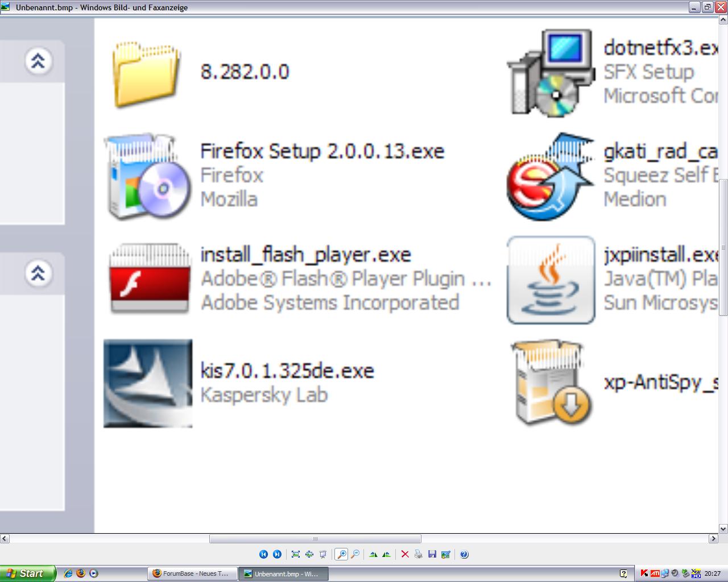Click the horizontal scrollbar thumb
This screenshot has height=582, width=728.
coord(315,538)
